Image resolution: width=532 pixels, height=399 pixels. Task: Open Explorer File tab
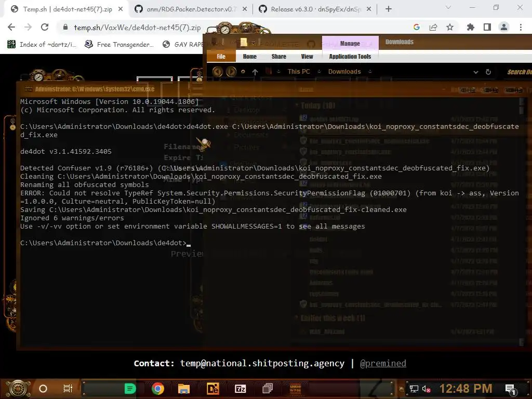221,56
